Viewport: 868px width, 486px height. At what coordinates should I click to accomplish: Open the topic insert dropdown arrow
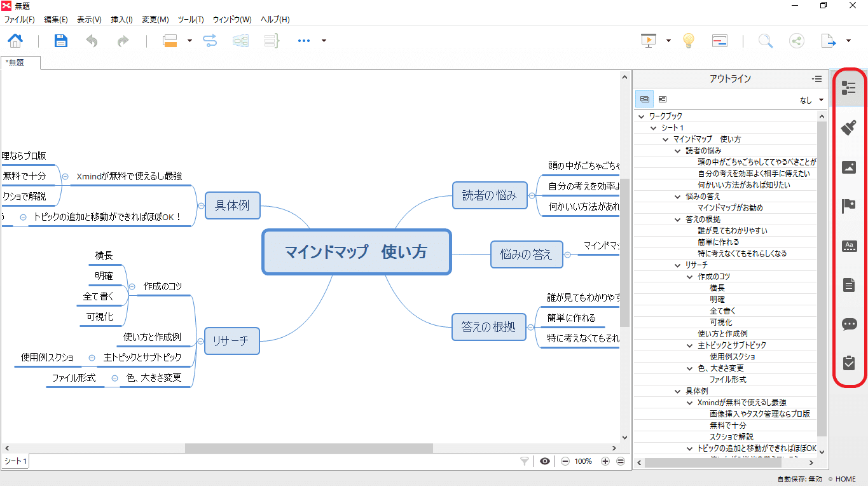(x=189, y=41)
